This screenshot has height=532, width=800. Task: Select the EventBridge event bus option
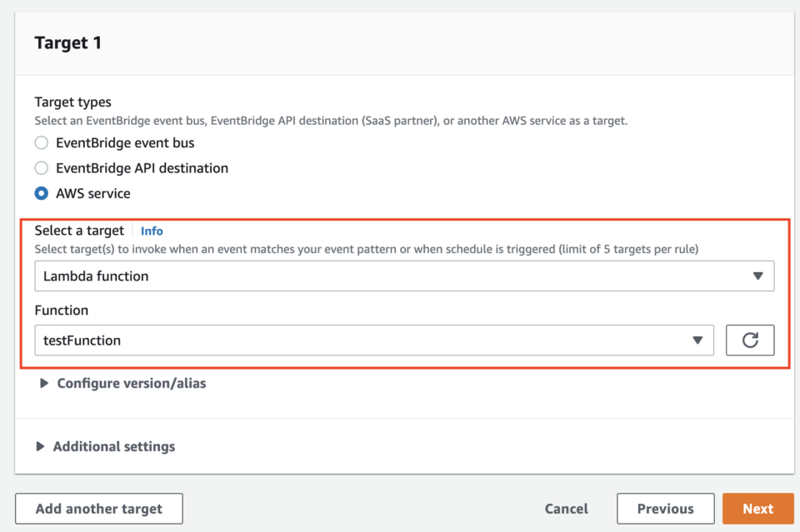point(41,142)
